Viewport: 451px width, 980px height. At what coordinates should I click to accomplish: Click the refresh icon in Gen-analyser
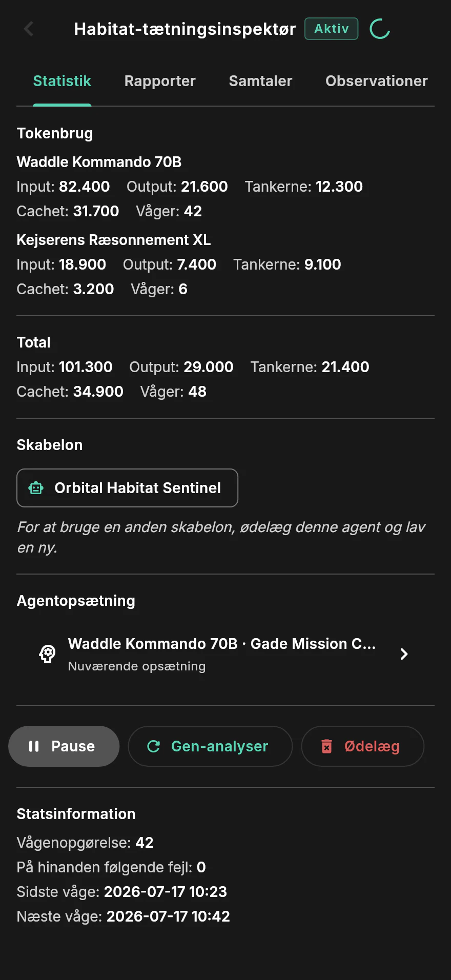point(154,746)
